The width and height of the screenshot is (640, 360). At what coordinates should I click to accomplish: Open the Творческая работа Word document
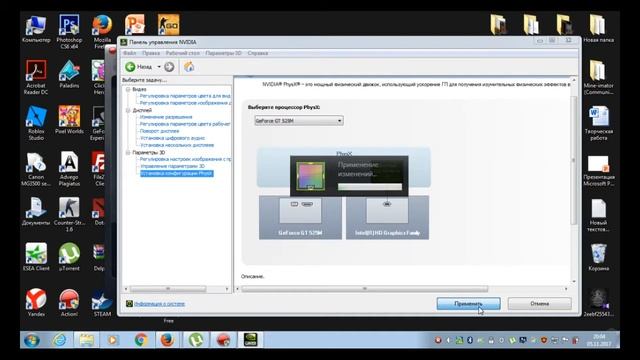[598, 123]
